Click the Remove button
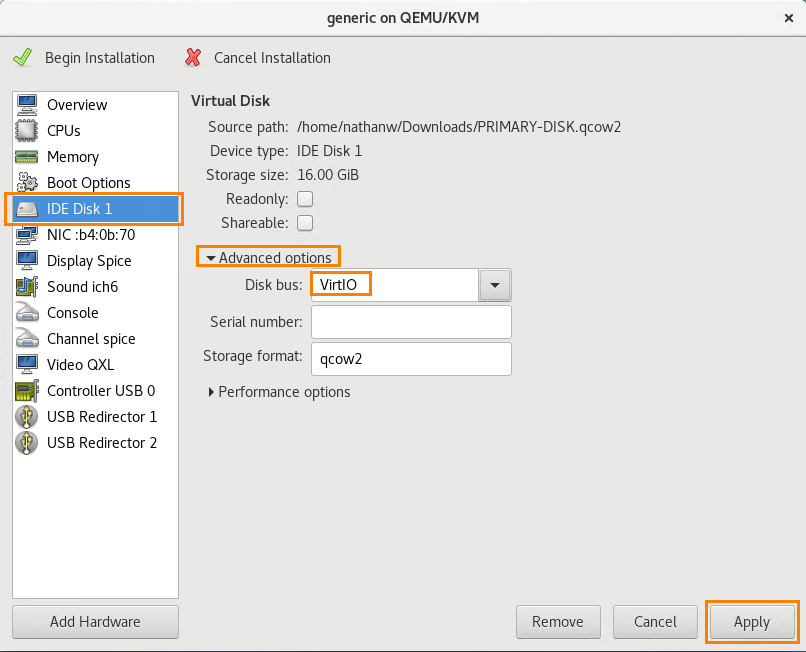The height and width of the screenshot is (652, 806). [557, 622]
